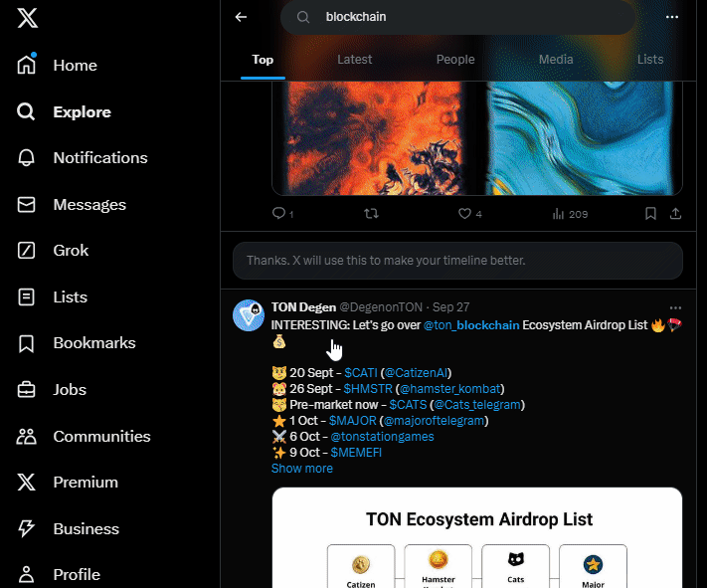Screen dimensions: 707x588
Task: Go back using the arrow icon
Action: tap(241, 17)
